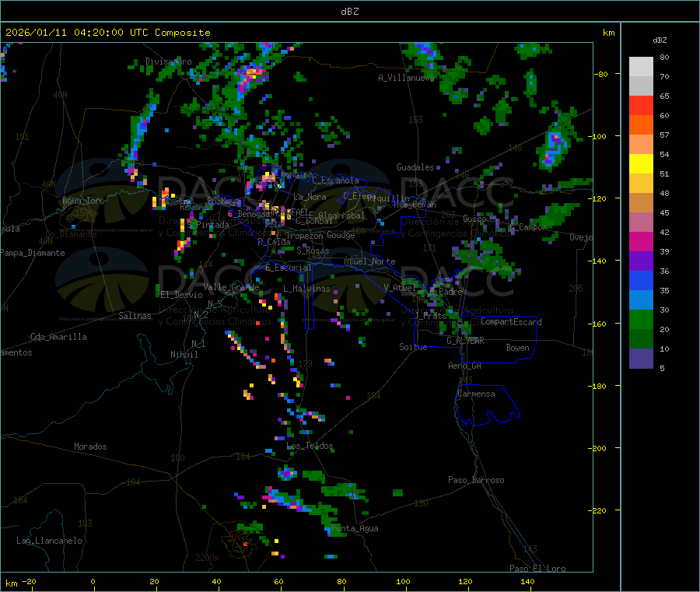The image size is (700, 592).
Task: Pick the orange 57-60 dBZ legend swatch
Action: pos(641,125)
